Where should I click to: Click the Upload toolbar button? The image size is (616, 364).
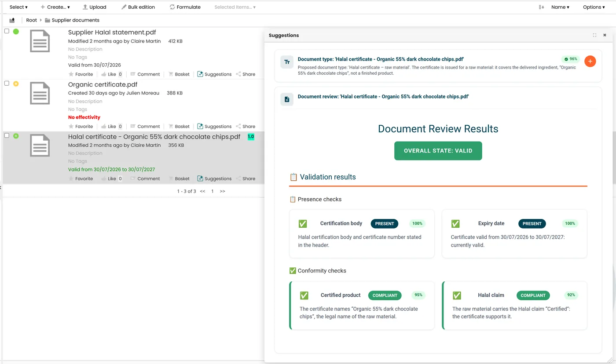coord(95,7)
